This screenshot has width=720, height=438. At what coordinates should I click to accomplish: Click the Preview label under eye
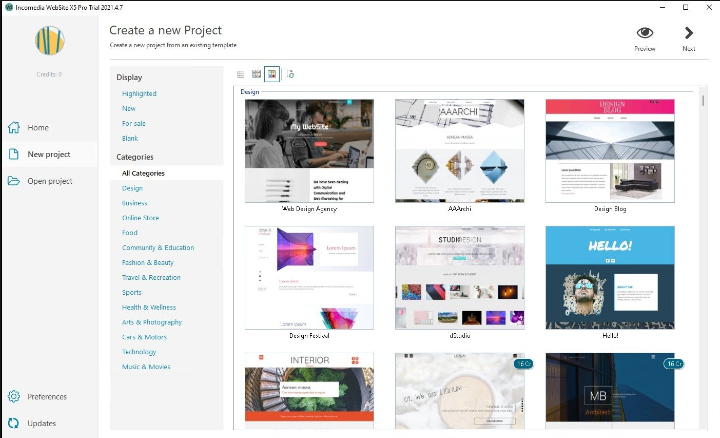coord(645,49)
